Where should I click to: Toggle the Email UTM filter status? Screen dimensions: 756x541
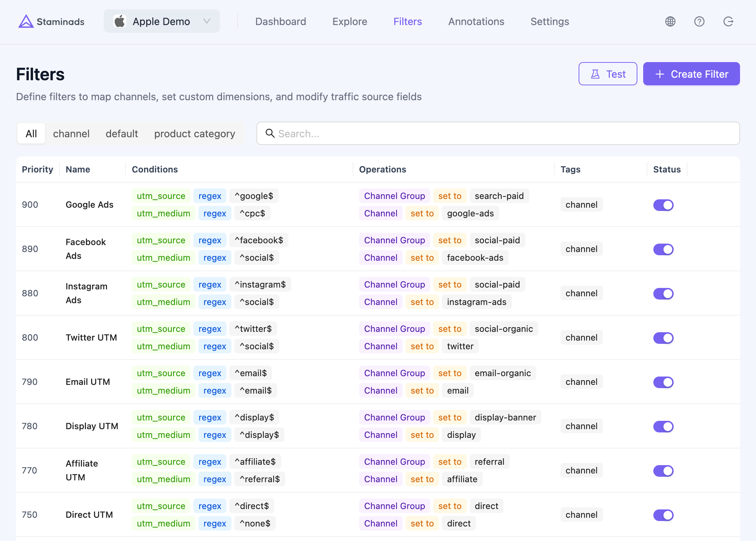663,382
